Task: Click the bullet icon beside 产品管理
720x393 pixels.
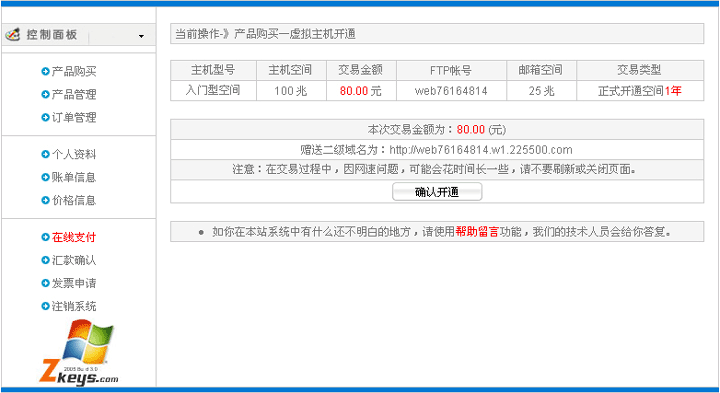Action: [x=45, y=94]
